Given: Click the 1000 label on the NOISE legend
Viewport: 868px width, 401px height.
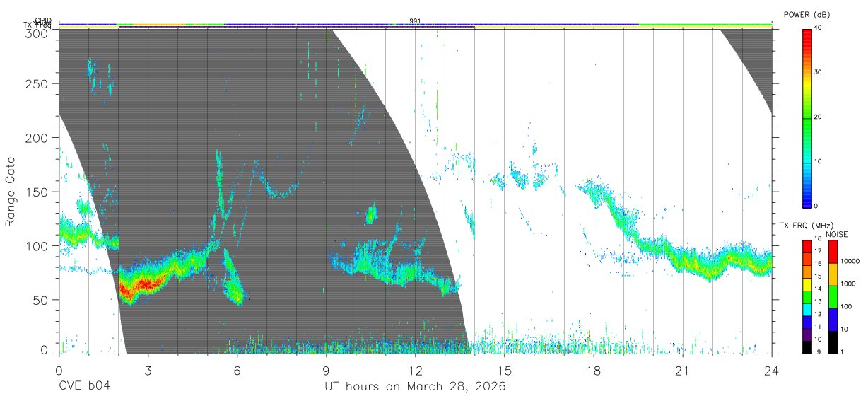Looking at the screenshot, I should coord(848,284).
